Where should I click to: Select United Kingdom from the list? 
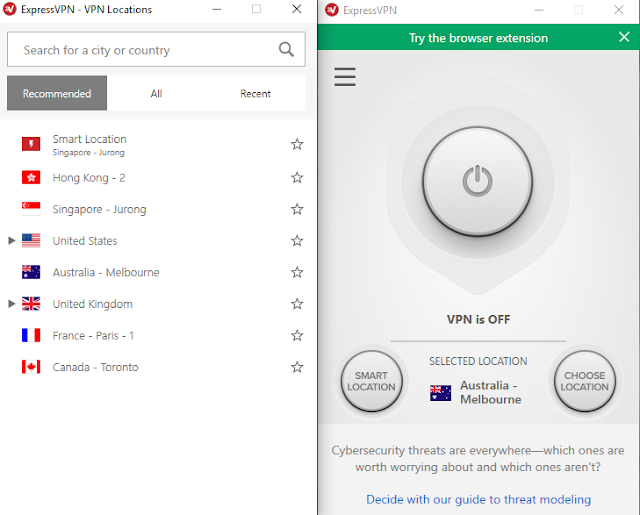click(93, 304)
